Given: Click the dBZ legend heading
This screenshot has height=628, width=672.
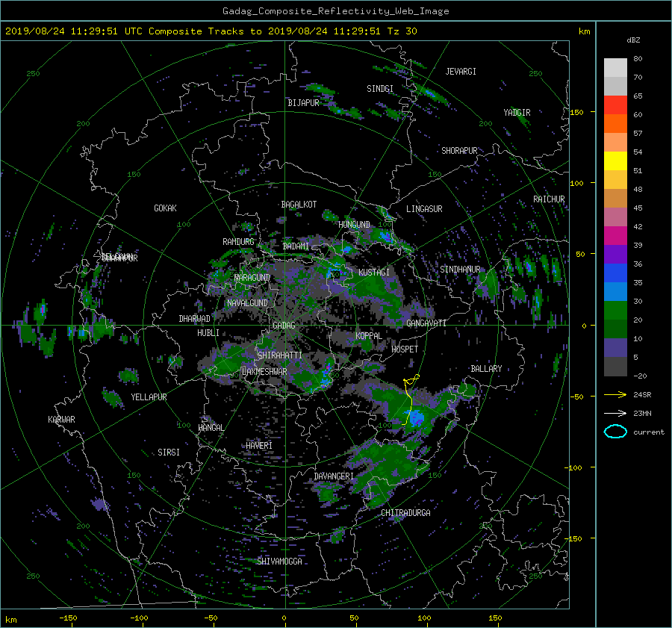Looking at the screenshot, I should point(633,40).
